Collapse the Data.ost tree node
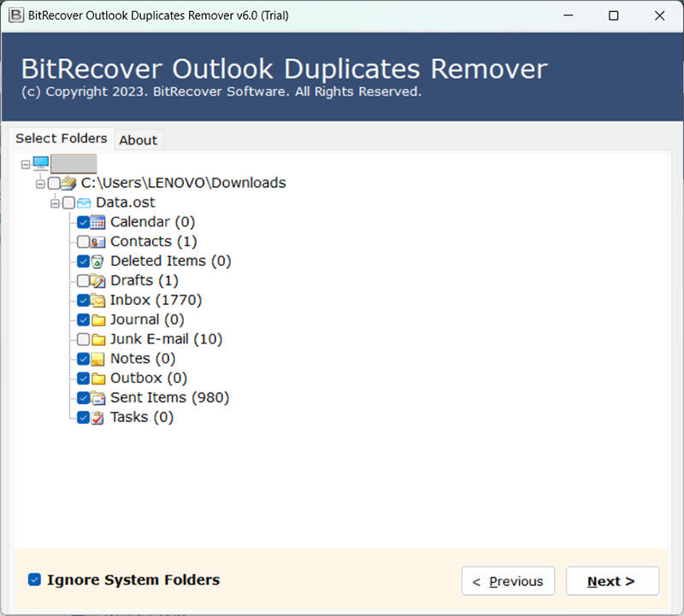Image resolution: width=684 pixels, height=616 pixels. (55, 203)
